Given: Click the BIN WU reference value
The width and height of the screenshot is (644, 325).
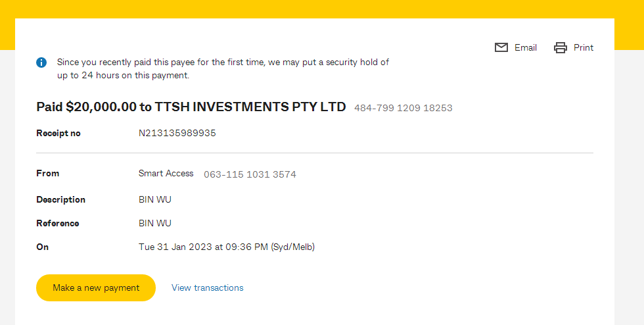Looking at the screenshot, I should tap(155, 224).
